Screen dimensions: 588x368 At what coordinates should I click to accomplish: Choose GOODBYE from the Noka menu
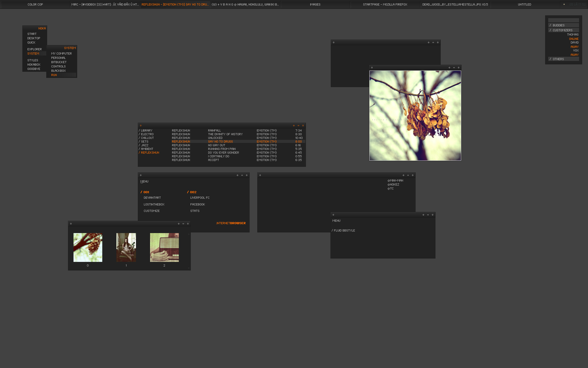coord(34,69)
